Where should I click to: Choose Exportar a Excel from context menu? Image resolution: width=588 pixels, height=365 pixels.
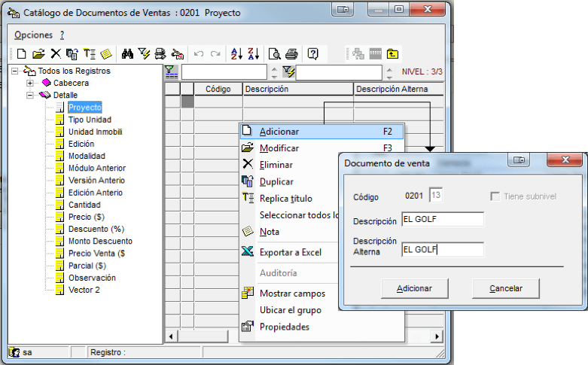291,253
